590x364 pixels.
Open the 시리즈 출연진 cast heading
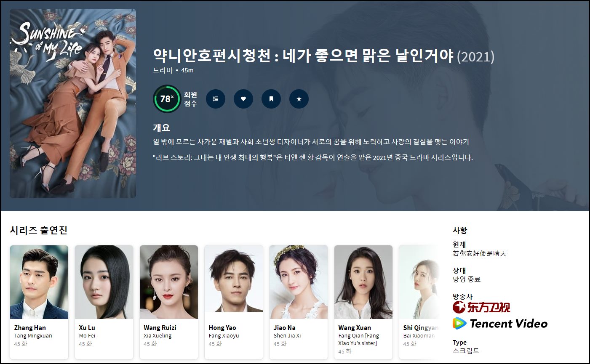point(39,230)
